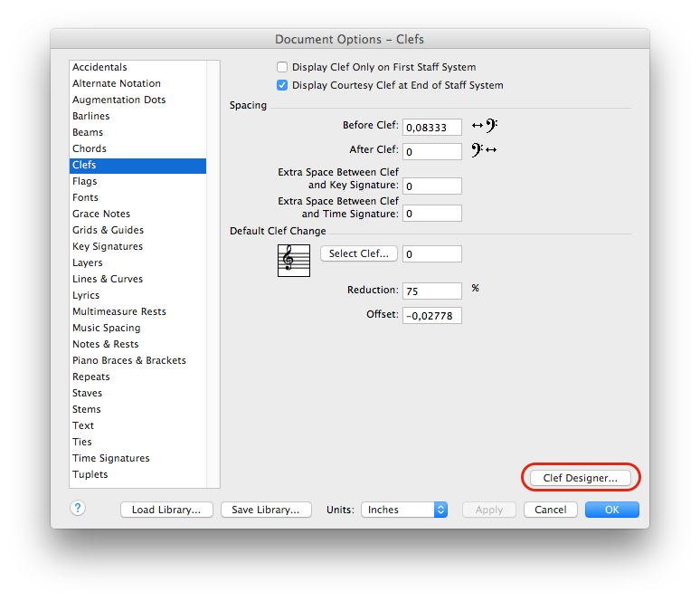Choose Music Spacing from the category list
The height and width of the screenshot is (601, 700).
[x=106, y=328]
